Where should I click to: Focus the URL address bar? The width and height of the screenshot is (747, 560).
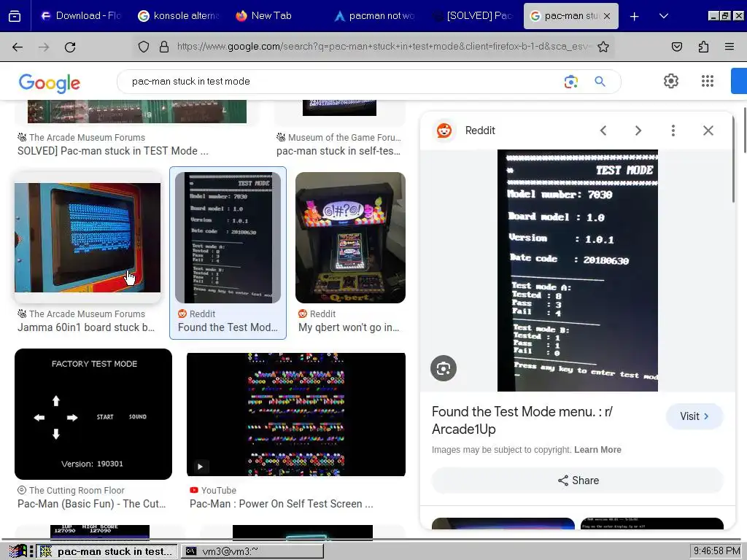pyautogui.click(x=384, y=47)
